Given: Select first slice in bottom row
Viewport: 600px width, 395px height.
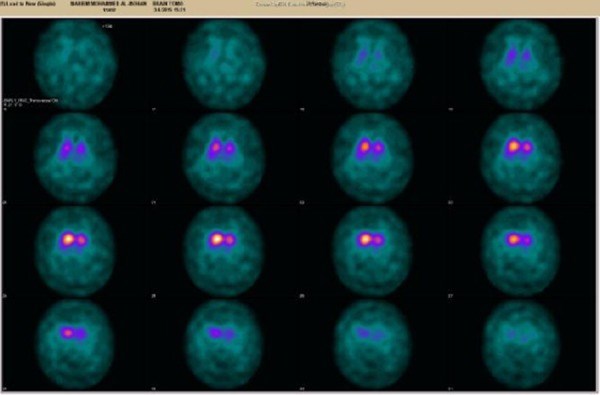Looking at the screenshot, I should pyautogui.click(x=75, y=344).
